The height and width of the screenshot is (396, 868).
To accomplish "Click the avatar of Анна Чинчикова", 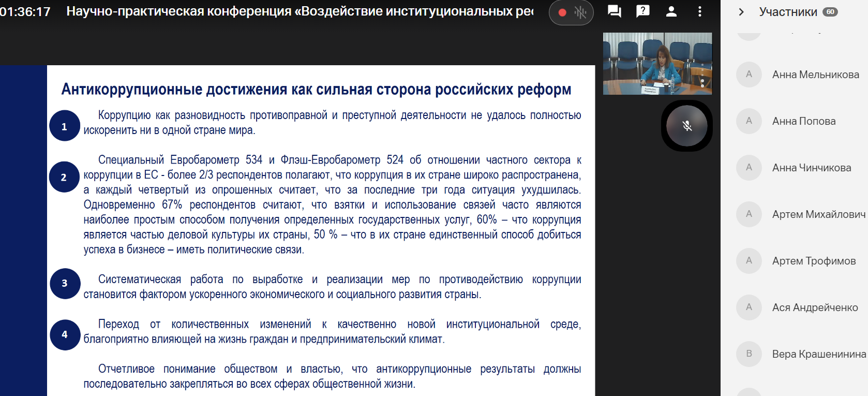I will [749, 168].
